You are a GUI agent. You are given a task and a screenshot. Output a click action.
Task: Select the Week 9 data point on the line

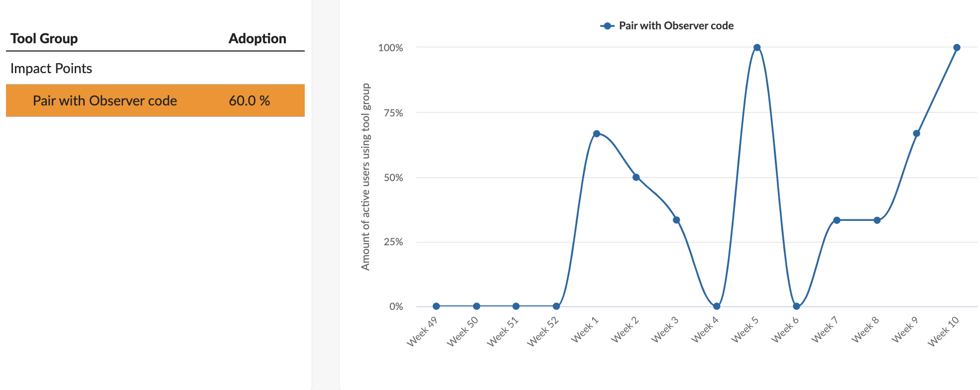click(916, 133)
